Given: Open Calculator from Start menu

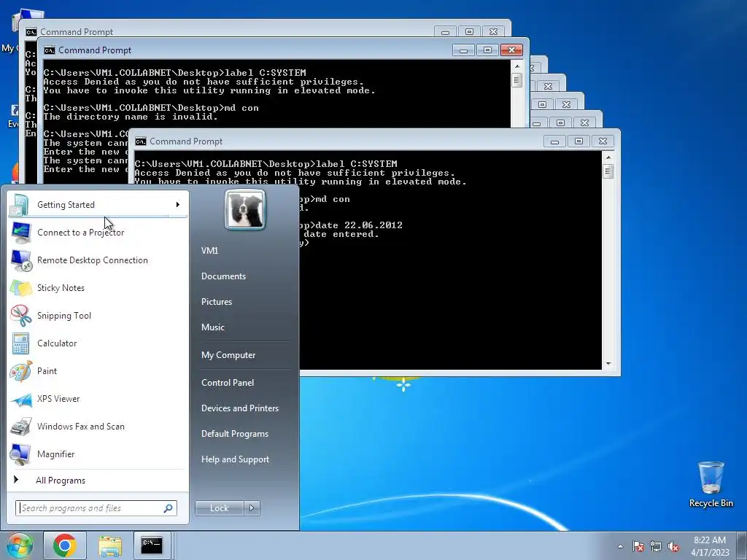Looking at the screenshot, I should pyautogui.click(x=98, y=343).
